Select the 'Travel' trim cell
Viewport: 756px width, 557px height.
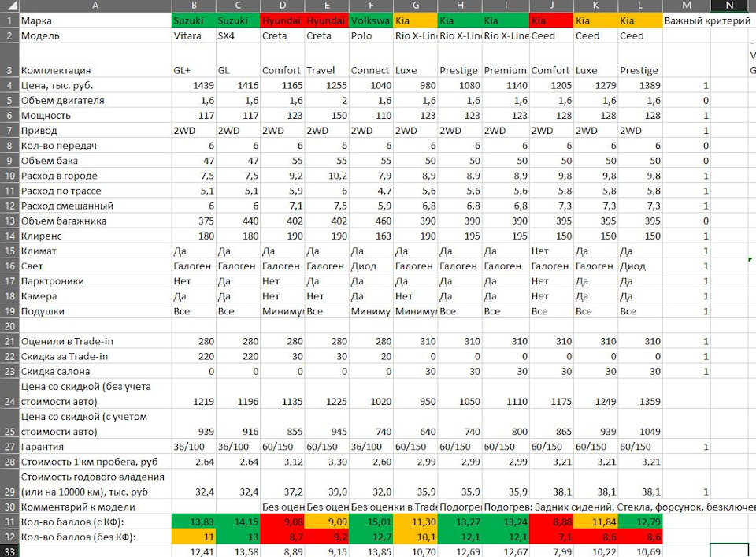click(327, 61)
